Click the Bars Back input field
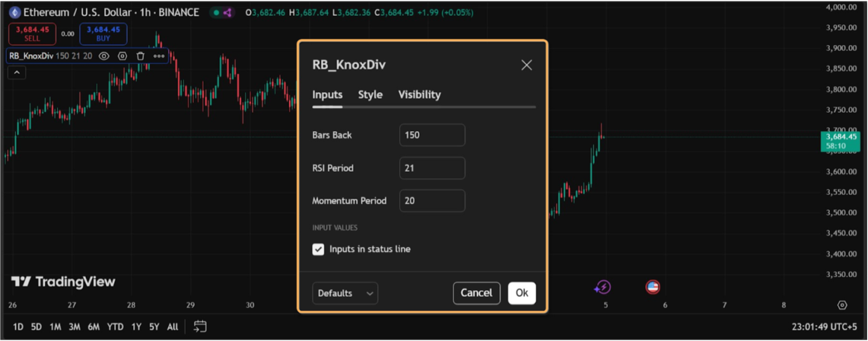 432,135
